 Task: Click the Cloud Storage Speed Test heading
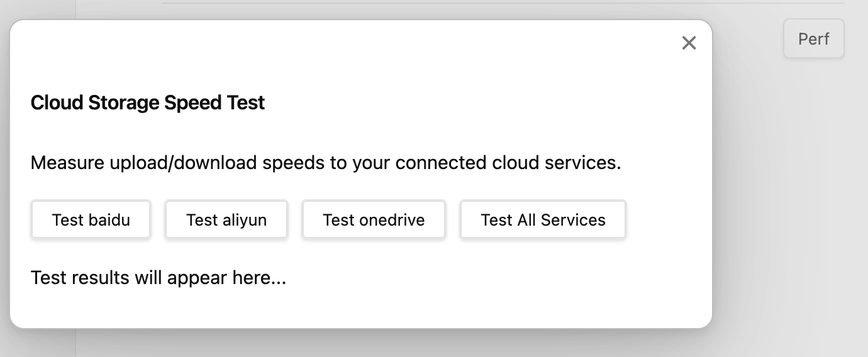click(148, 102)
